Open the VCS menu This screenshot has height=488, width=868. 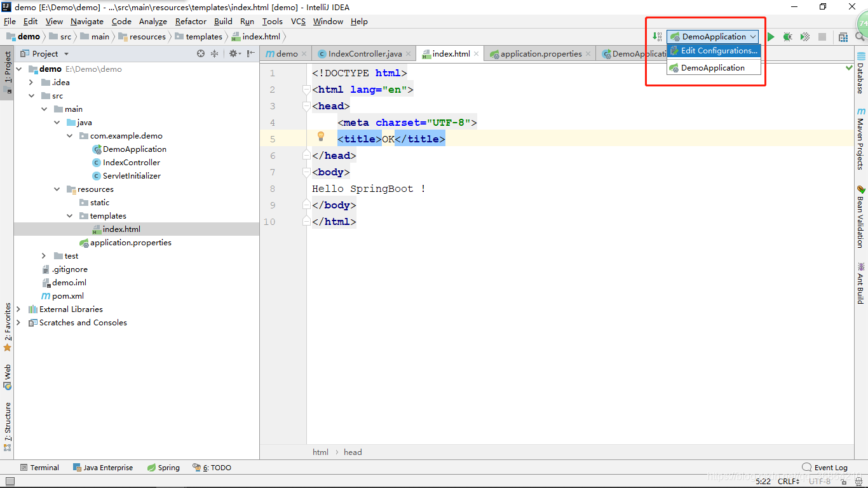click(x=298, y=21)
